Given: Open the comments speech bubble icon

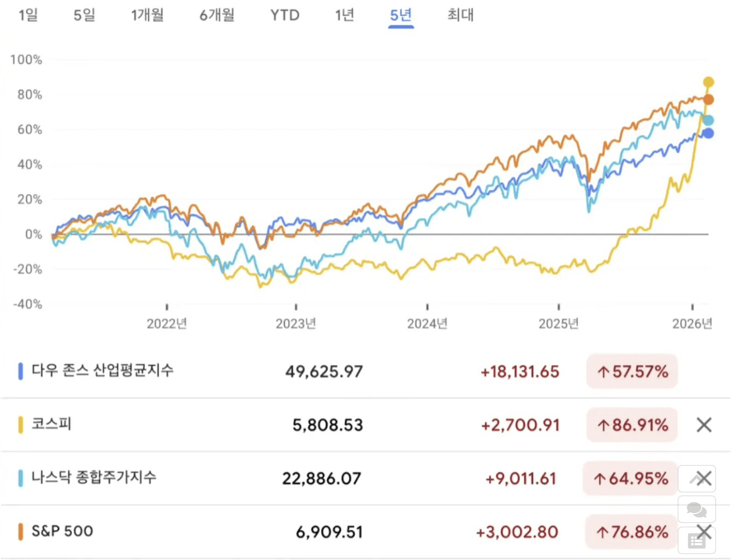Looking at the screenshot, I should click(x=697, y=509).
